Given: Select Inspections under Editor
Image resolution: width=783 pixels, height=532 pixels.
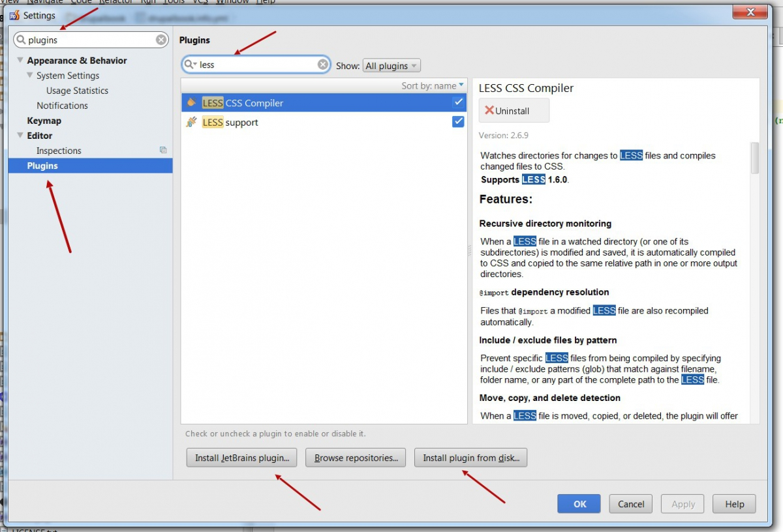Looking at the screenshot, I should click(x=59, y=151).
